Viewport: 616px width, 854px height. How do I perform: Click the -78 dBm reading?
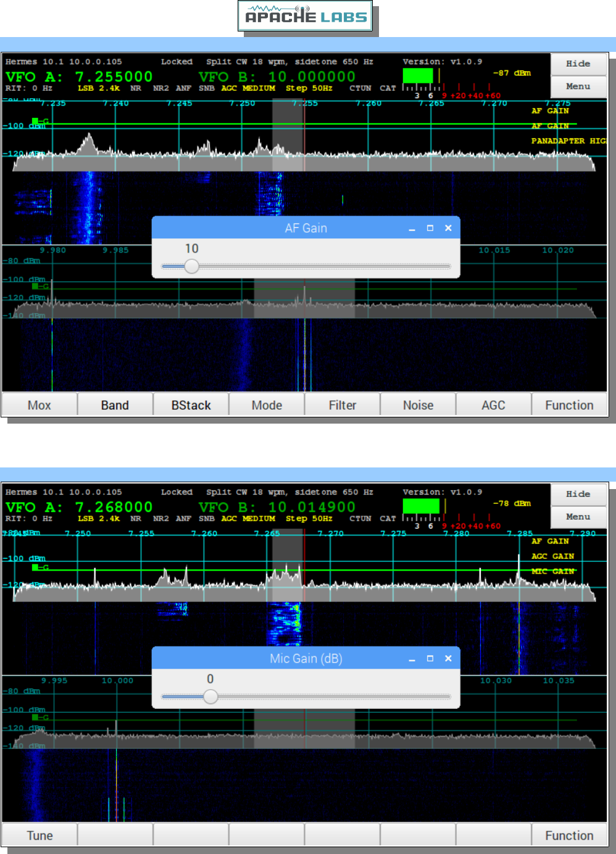512,503
